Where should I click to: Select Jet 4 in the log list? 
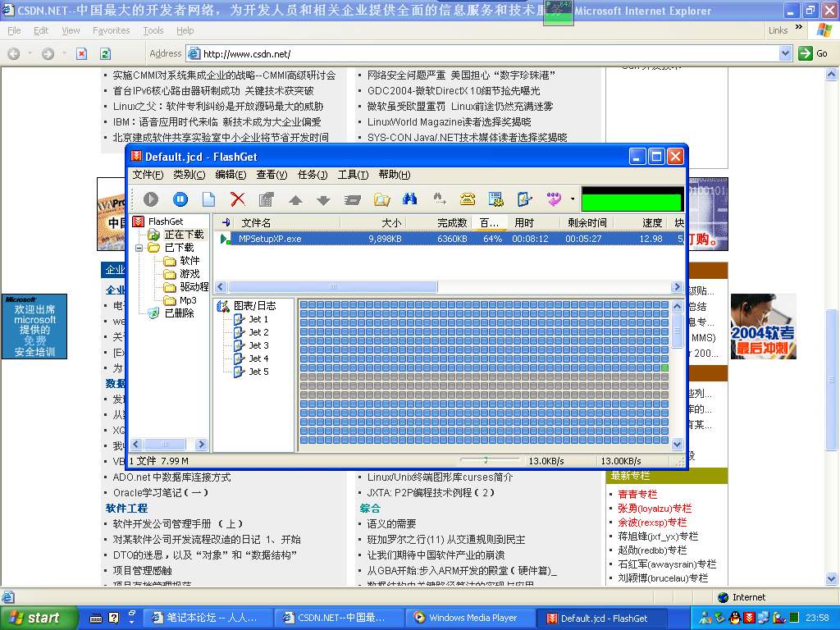[x=258, y=358]
